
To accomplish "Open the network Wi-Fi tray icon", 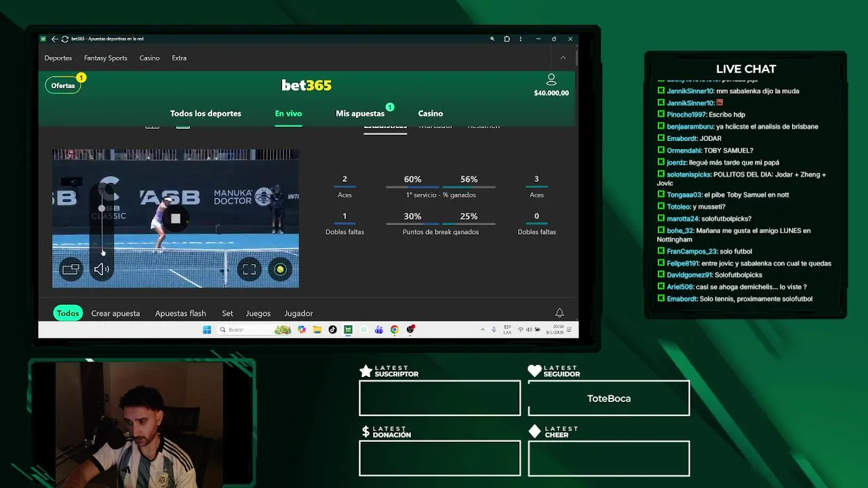I will (521, 329).
